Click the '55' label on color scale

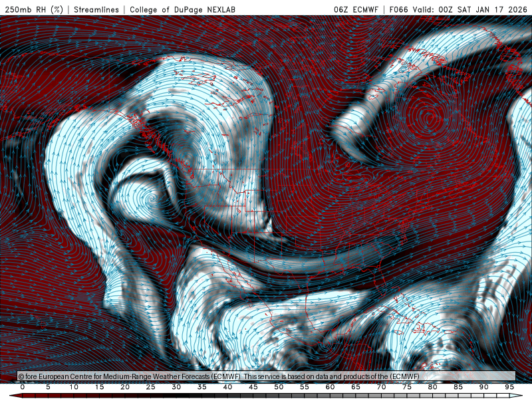point(305,387)
